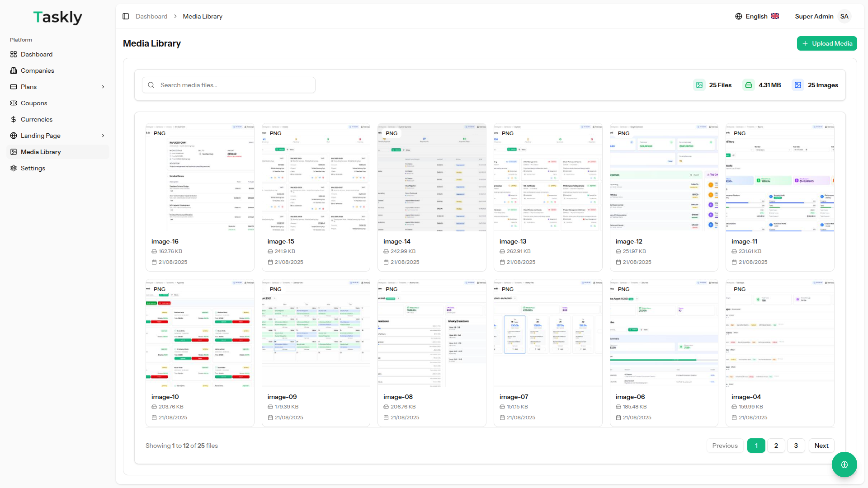
Task: Click the Companies building icon
Action: point(14,70)
